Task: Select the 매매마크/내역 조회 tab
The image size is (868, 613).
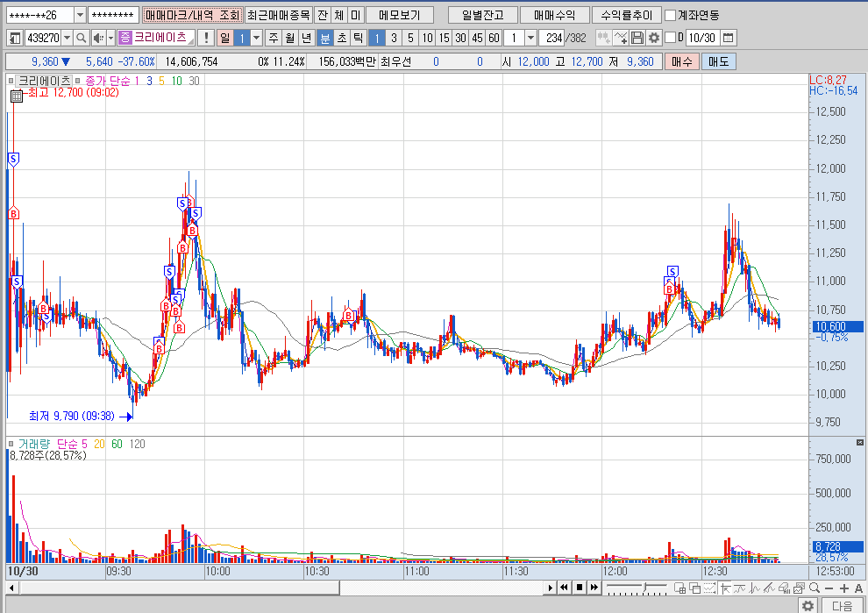Action: [x=193, y=15]
